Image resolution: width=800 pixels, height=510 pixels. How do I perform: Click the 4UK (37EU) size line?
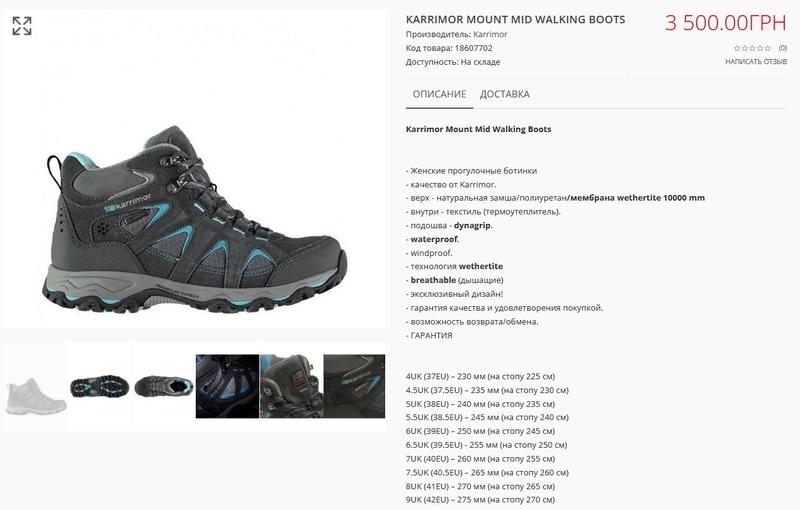point(480,376)
